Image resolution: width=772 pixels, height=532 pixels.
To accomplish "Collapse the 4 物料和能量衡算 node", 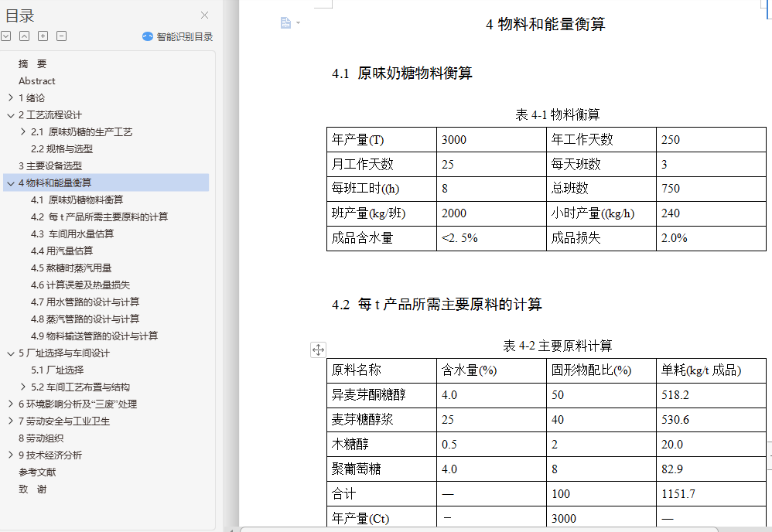I will coord(11,183).
